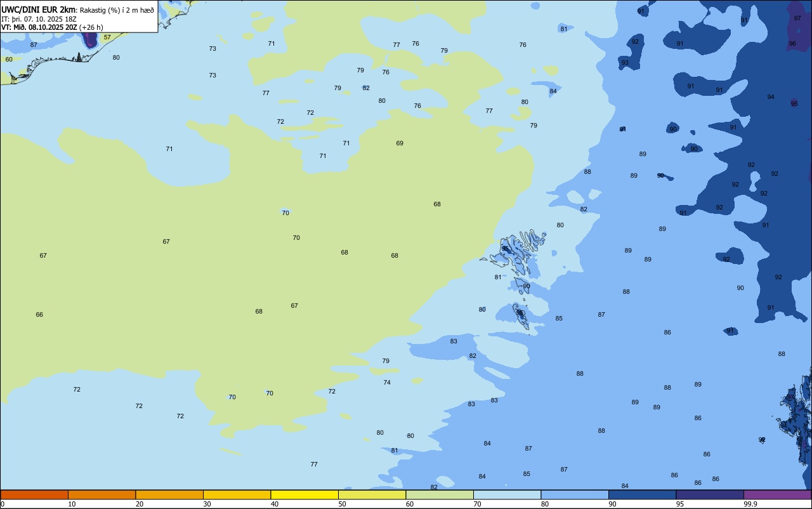Click the orange 10–20 legend swatch
The height and width of the screenshot is (509, 812).
click(101, 494)
